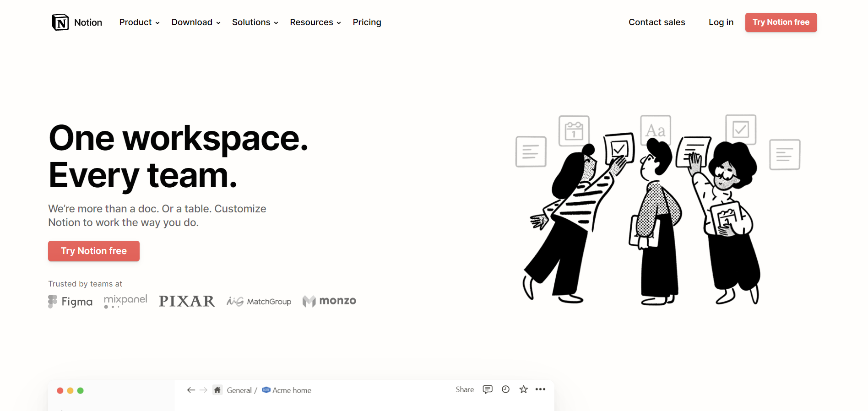Click the illustration of three people
Viewport: 868px width, 411px height.
[658, 210]
